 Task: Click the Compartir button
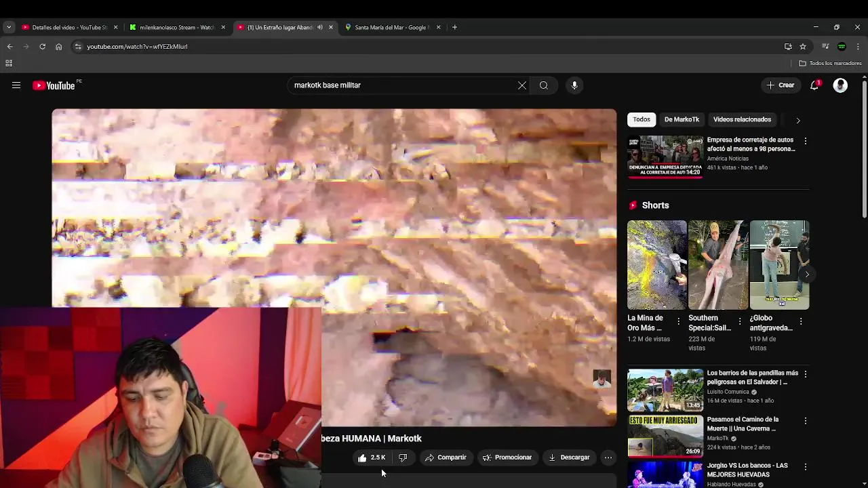[446, 457]
